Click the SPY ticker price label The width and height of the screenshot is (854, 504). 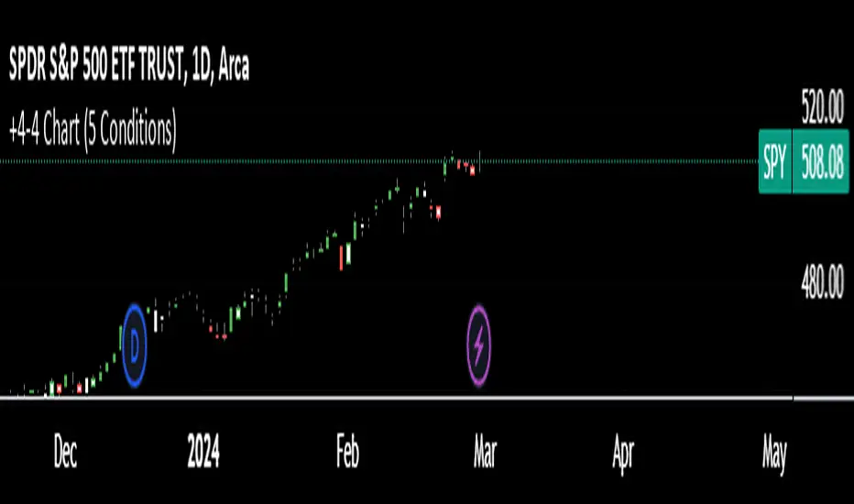point(775,161)
